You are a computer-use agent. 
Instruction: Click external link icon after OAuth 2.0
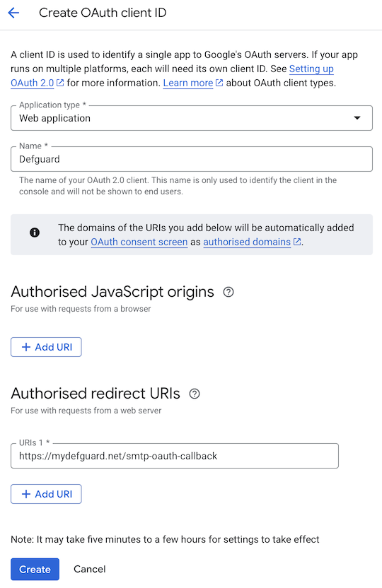click(60, 83)
